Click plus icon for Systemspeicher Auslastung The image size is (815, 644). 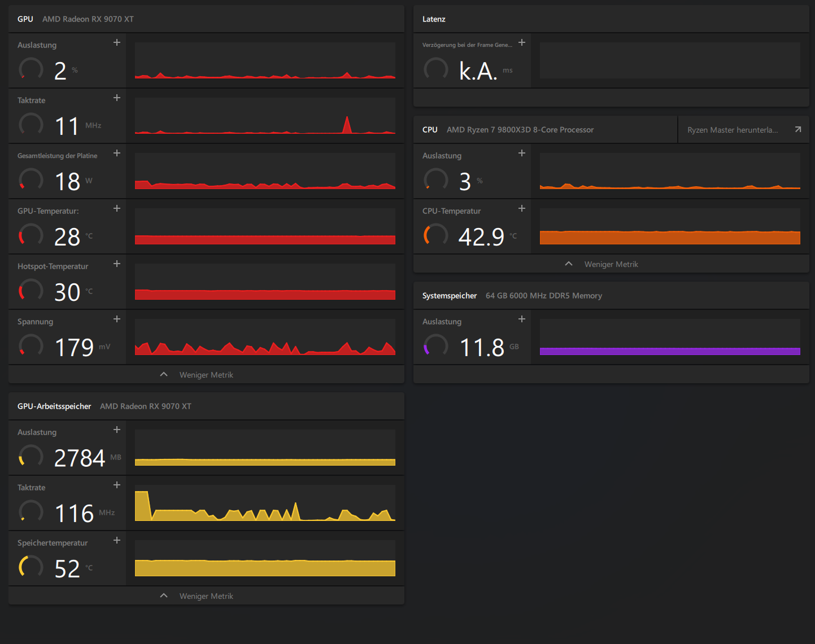click(522, 319)
